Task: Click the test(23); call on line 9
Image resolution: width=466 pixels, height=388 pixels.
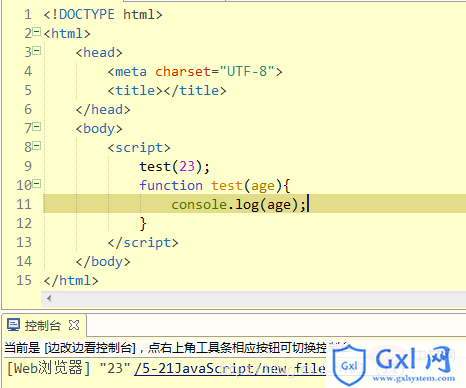Action: (x=175, y=167)
